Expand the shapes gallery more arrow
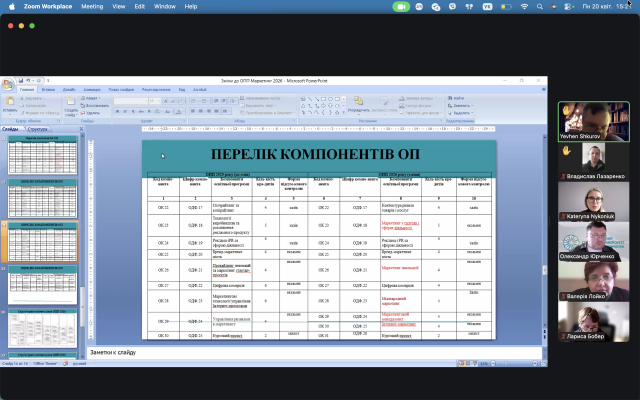 click(343, 112)
